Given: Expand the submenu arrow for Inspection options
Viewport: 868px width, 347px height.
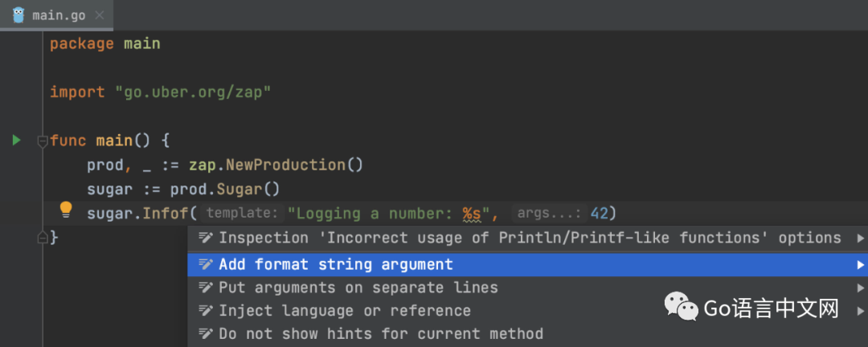Looking at the screenshot, I should (861, 238).
